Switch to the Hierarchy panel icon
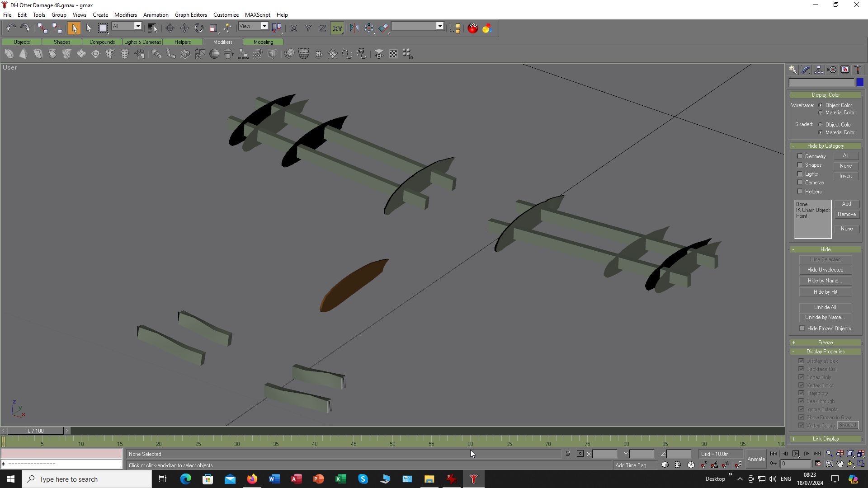 click(x=819, y=70)
